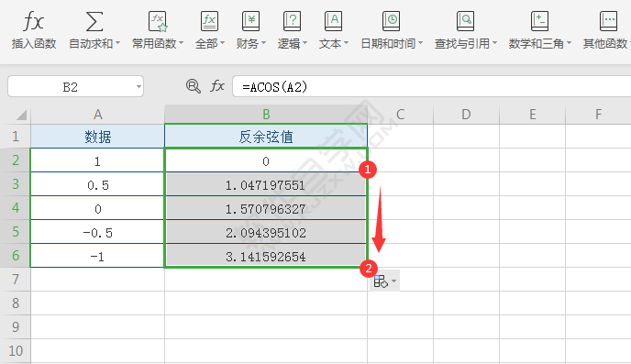Image resolution: width=631 pixels, height=364 pixels.
Task: Select row 6 header
Action: point(16,255)
